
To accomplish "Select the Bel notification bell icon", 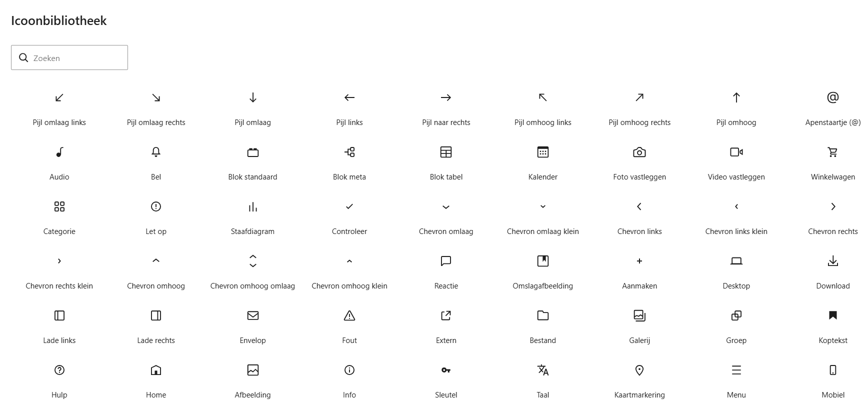I will coord(156,152).
